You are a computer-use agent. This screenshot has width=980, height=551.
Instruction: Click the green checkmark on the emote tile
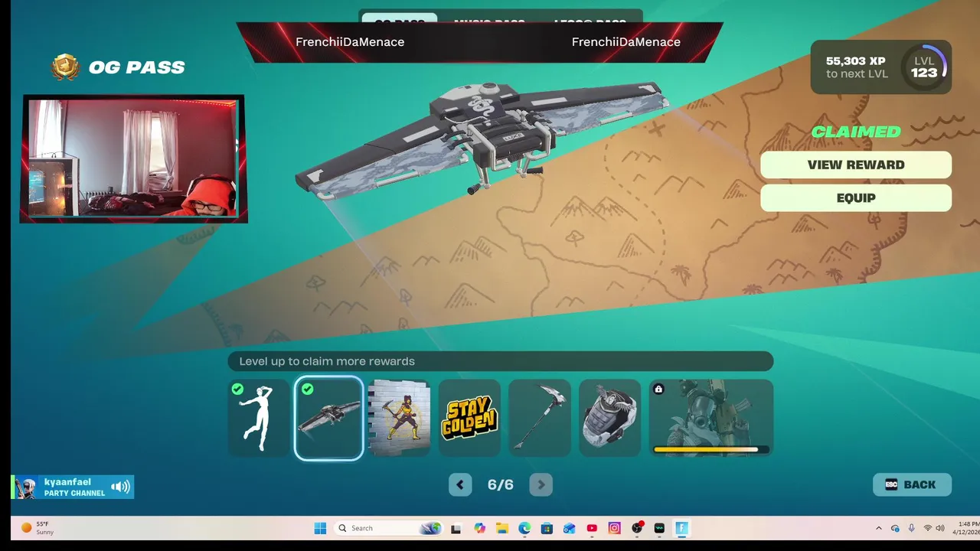237,390
